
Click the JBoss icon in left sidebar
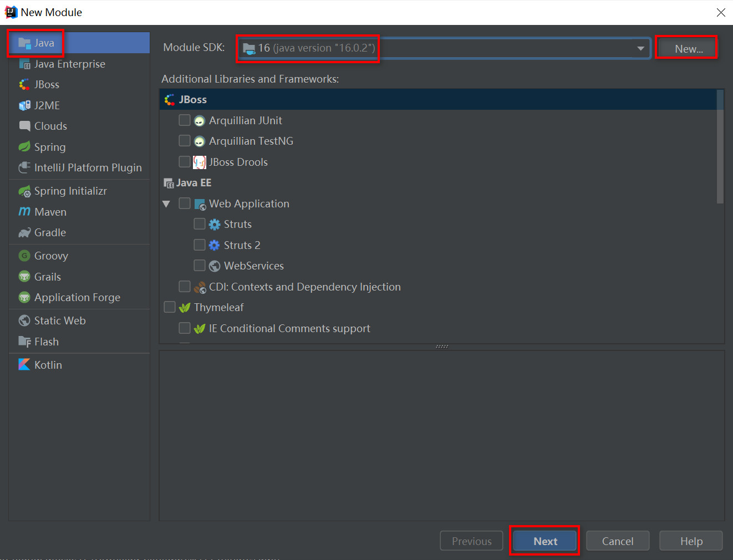pos(24,85)
